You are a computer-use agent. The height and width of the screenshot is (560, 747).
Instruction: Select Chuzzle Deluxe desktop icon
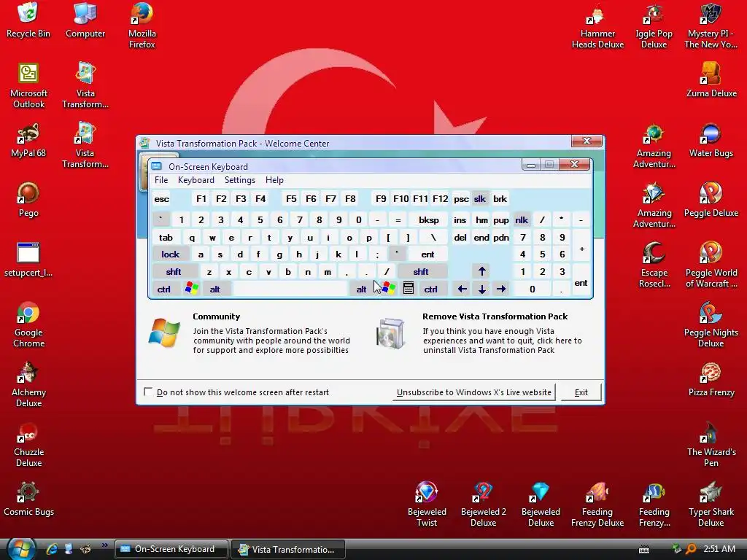pyautogui.click(x=28, y=445)
